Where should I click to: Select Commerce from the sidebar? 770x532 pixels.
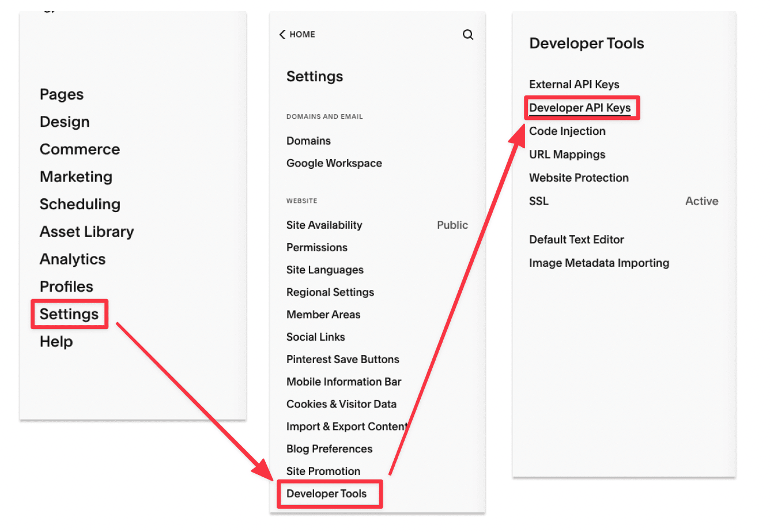[80, 149]
